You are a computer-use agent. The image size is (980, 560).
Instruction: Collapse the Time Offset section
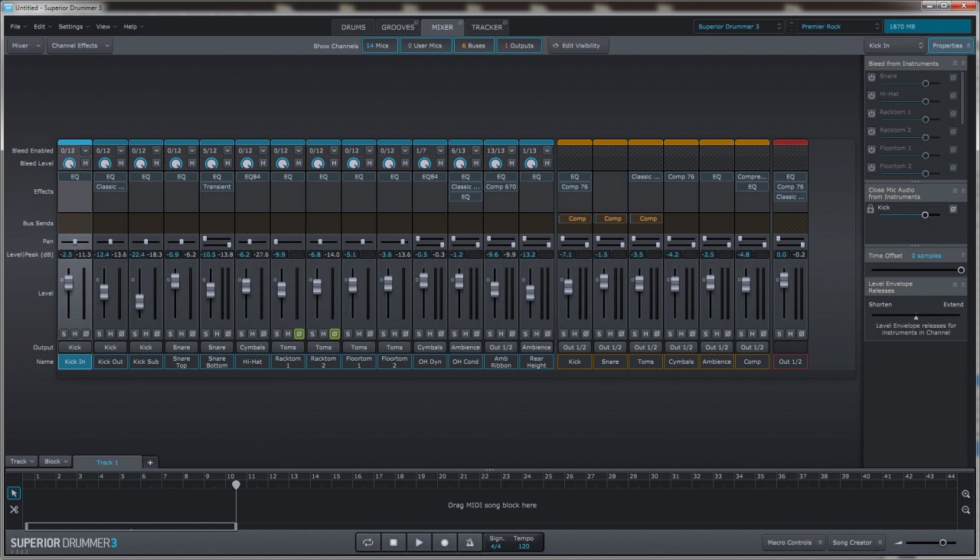click(962, 255)
